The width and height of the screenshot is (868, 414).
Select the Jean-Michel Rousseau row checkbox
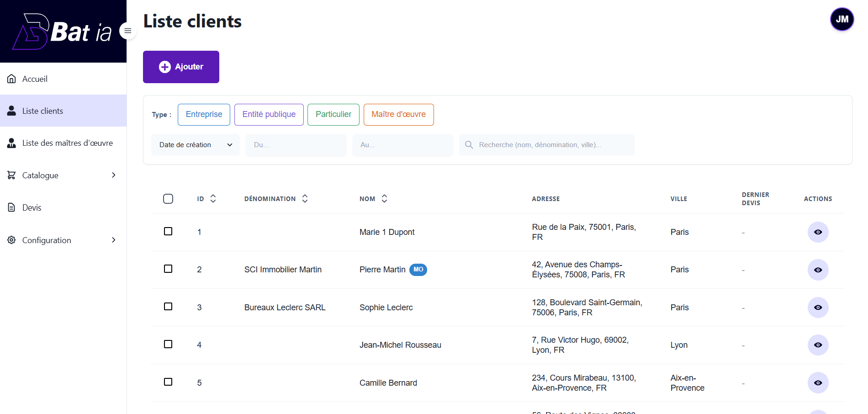coord(168,344)
